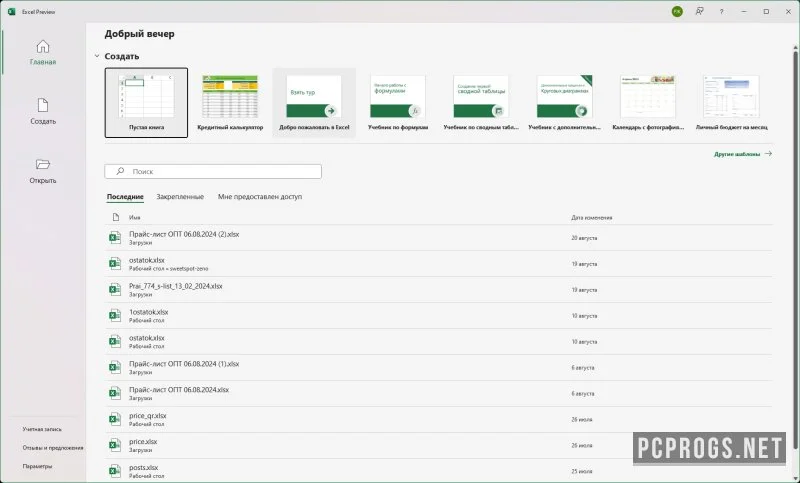Screen dimensions: 800x483
Task: Open the feedback icon in title bar
Action: [699, 11]
